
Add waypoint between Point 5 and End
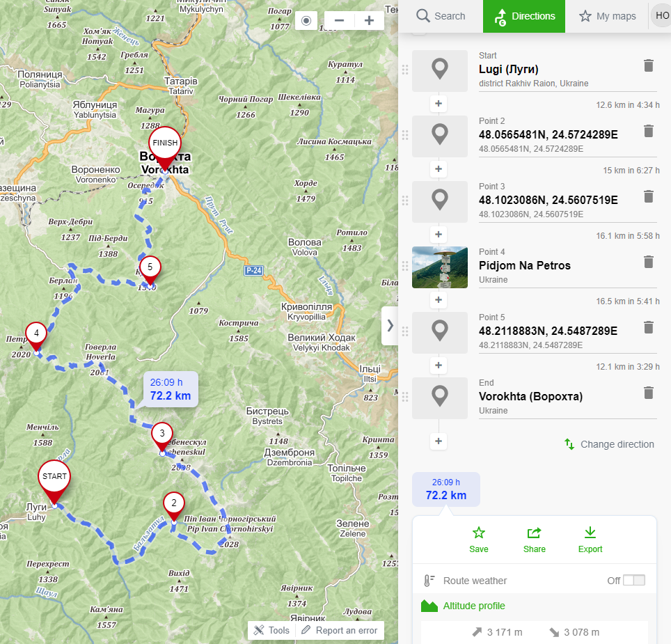coord(439,366)
